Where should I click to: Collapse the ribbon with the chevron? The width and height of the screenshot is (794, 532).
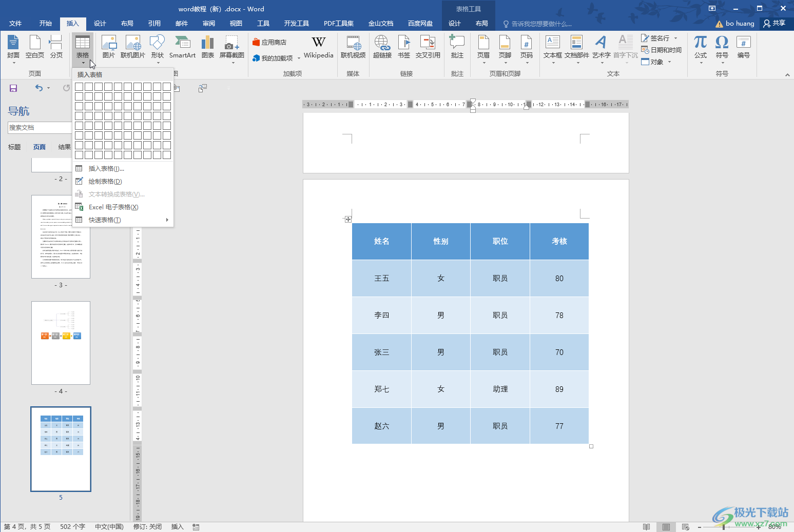pyautogui.click(x=787, y=75)
